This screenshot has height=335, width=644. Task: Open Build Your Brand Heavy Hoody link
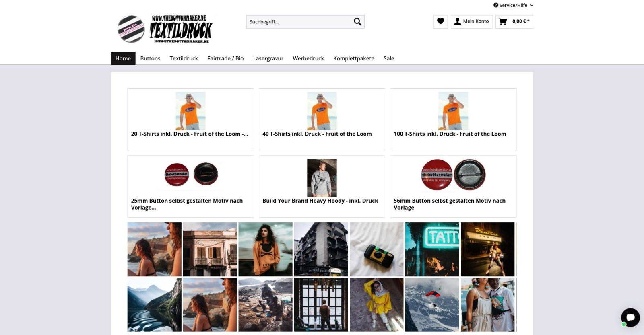click(320, 201)
